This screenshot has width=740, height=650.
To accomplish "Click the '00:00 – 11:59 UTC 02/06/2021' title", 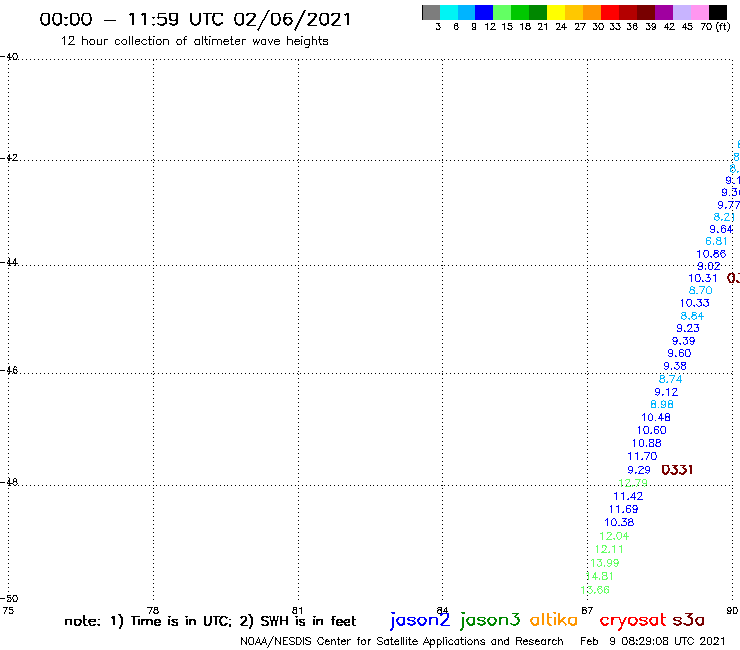I will [195, 19].
